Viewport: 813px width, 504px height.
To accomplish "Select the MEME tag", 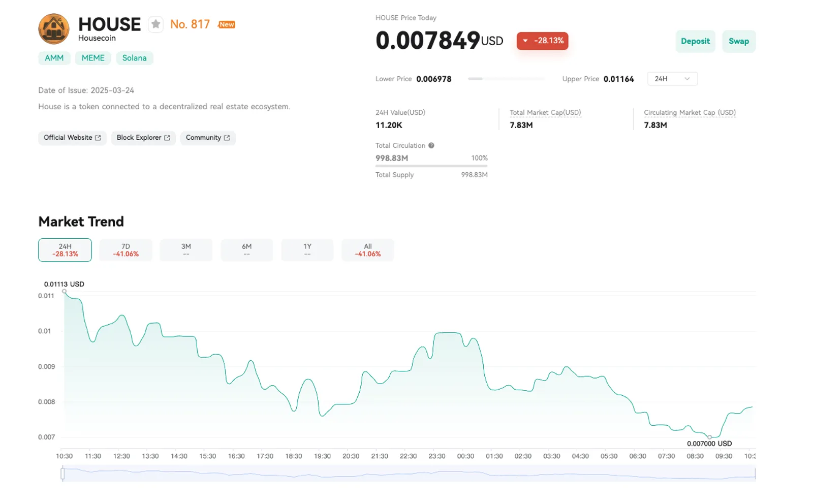I will [x=93, y=58].
